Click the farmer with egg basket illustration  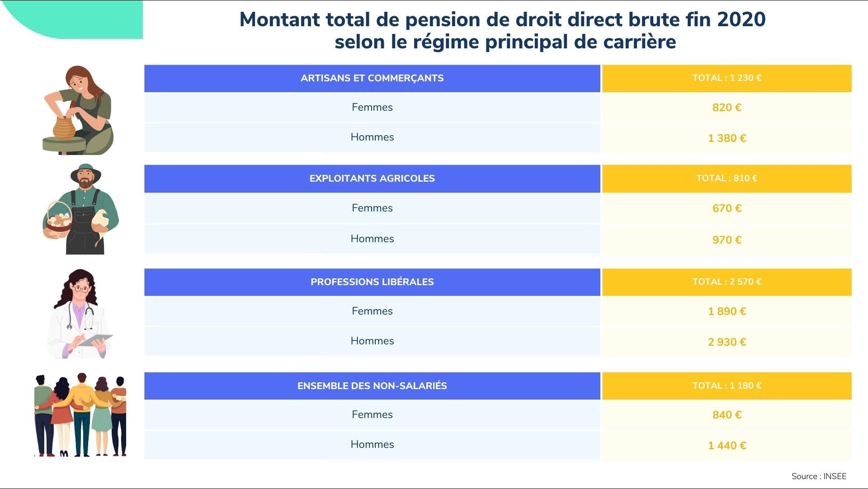tap(81, 210)
